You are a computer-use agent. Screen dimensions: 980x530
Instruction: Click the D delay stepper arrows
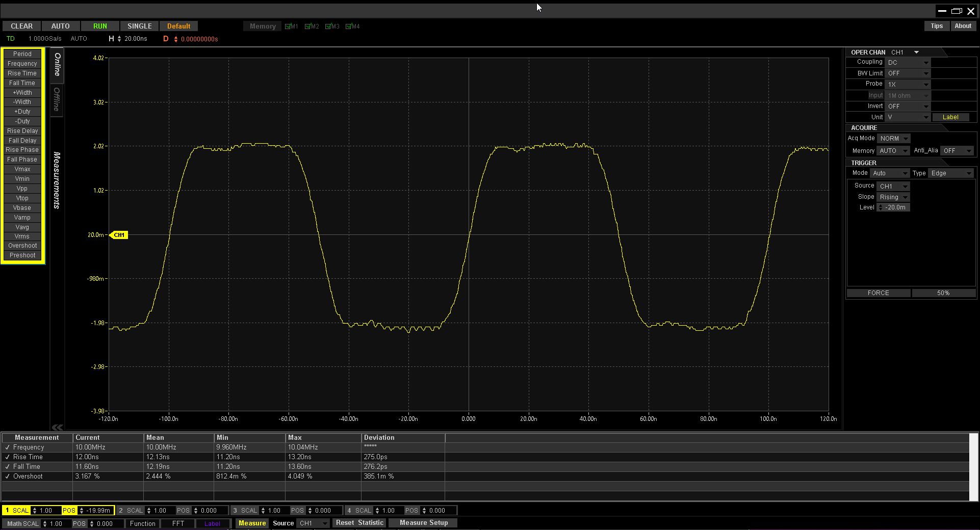[176, 39]
